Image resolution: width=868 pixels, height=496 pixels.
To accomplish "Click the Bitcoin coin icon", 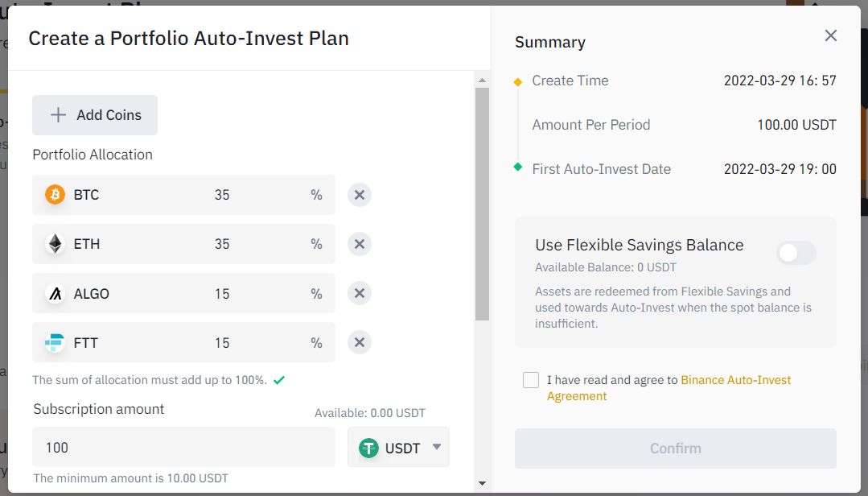I will pos(55,195).
